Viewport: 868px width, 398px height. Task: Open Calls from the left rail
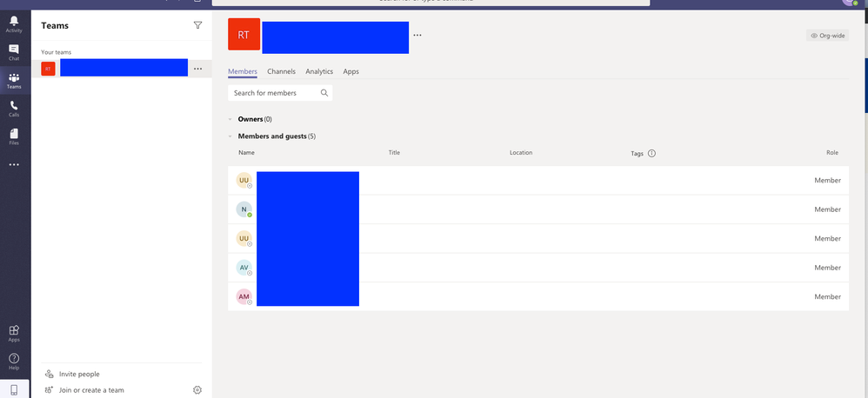[14, 109]
